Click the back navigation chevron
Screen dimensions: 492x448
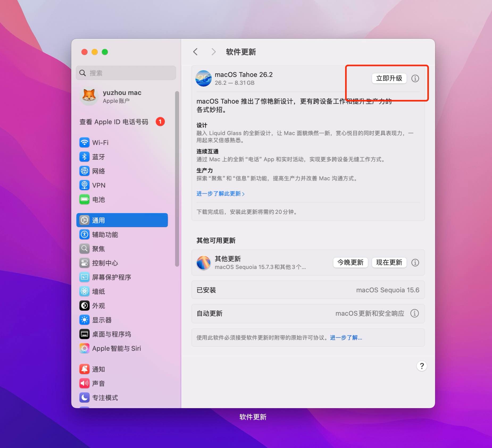(195, 52)
